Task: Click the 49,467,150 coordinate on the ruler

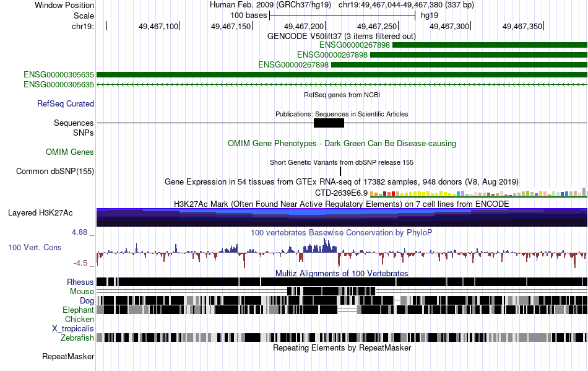Action: point(231,26)
